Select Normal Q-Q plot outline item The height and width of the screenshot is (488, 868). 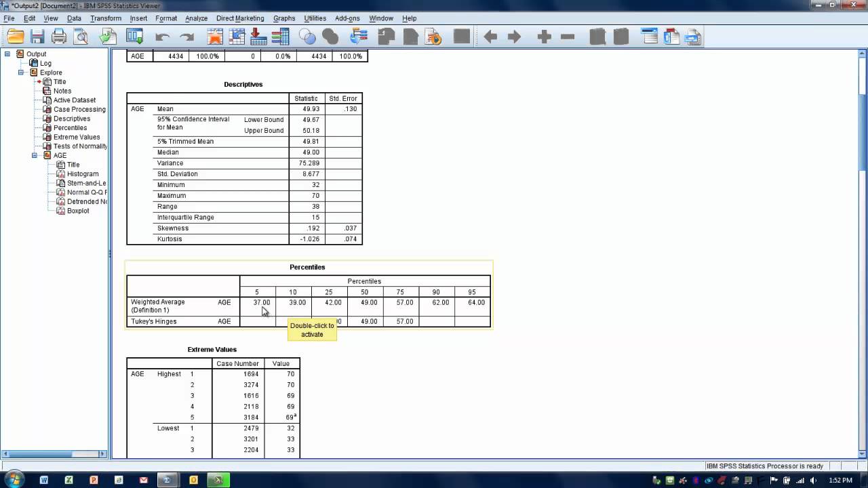87,192
